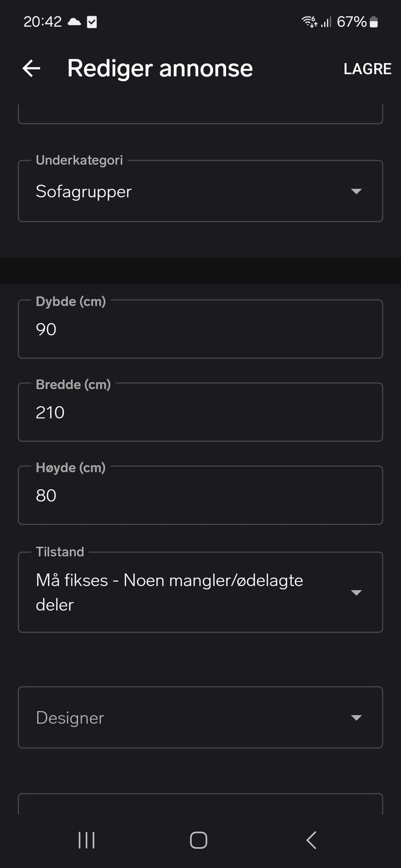
Task: Tap the cloud status bar icon
Action: [74, 22]
